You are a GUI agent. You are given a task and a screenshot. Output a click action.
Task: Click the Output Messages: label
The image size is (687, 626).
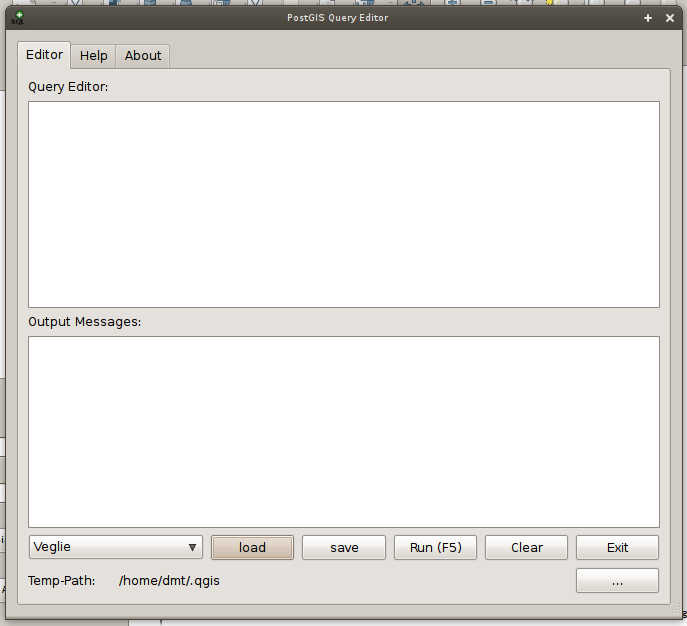pyautogui.click(x=85, y=322)
